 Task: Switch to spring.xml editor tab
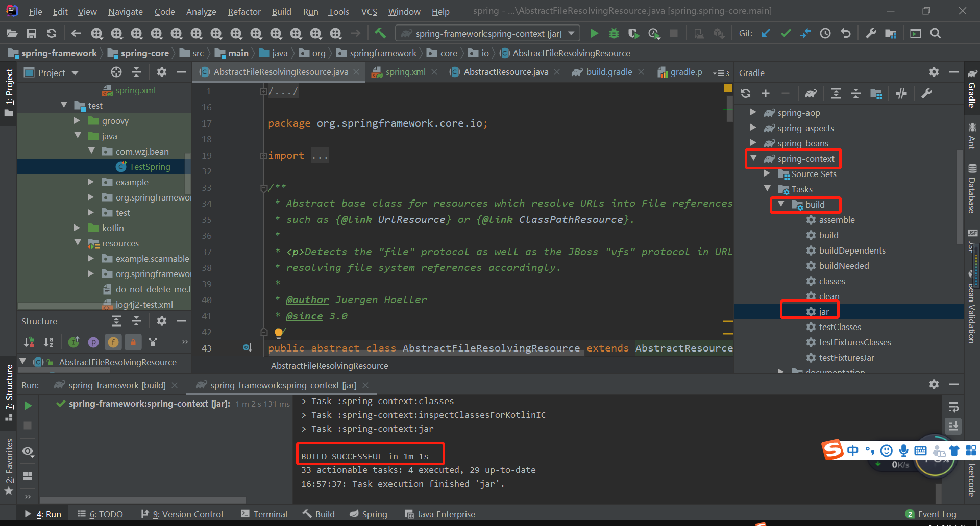pyautogui.click(x=405, y=72)
